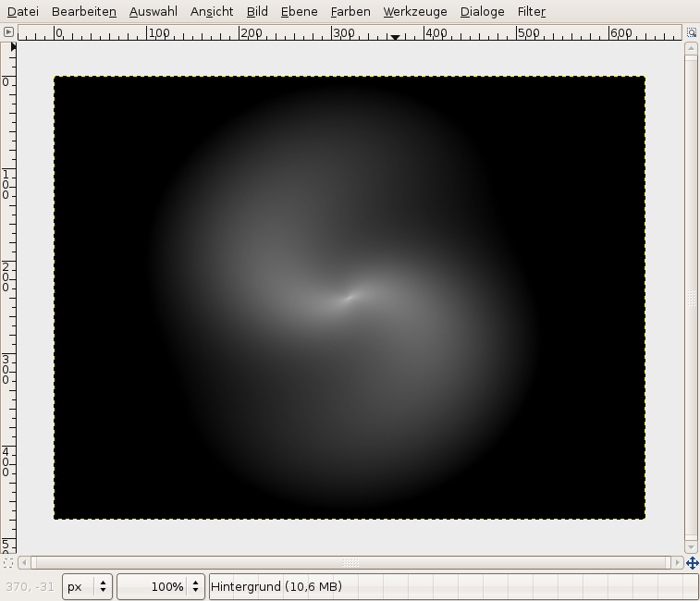Open the Werkzeuge menu

pyautogui.click(x=415, y=12)
